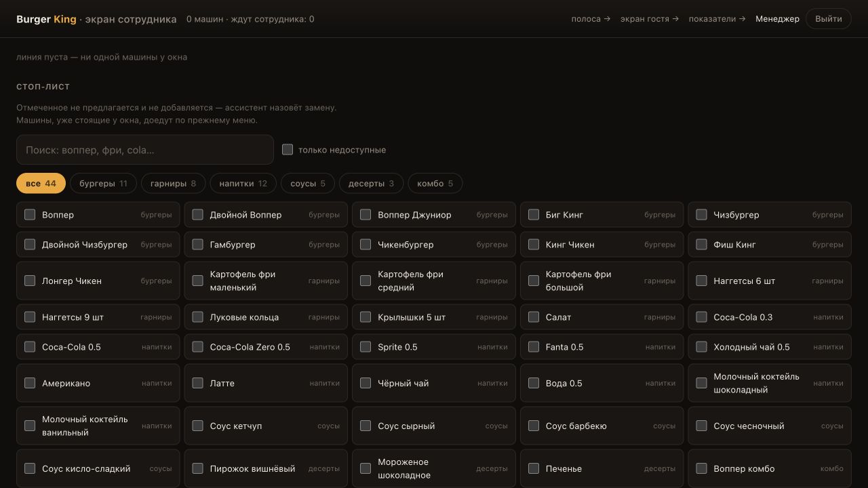The height and width of the screenshot is (488, 868).
Task: Check the Фиш Кинг checkbox
Action: [x=701, y=245]
